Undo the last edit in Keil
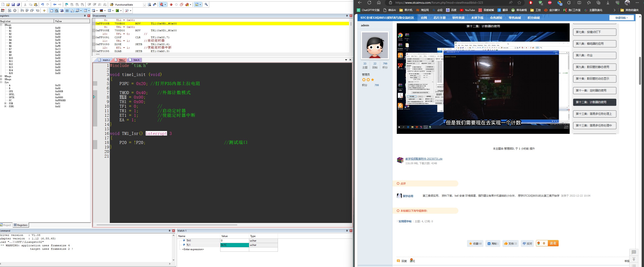This screenshot has width=644, height=267. [43, 5]
